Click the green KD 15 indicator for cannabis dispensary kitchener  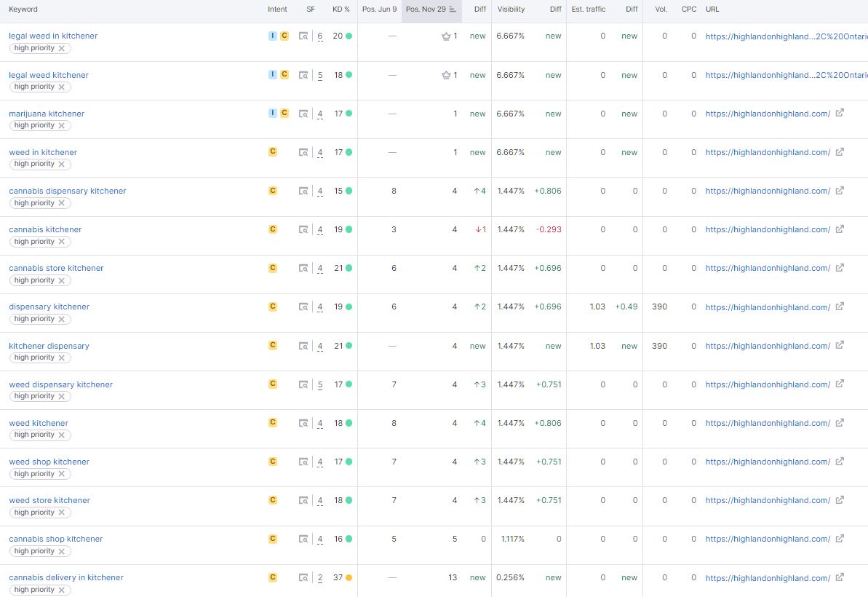[348, 191]
